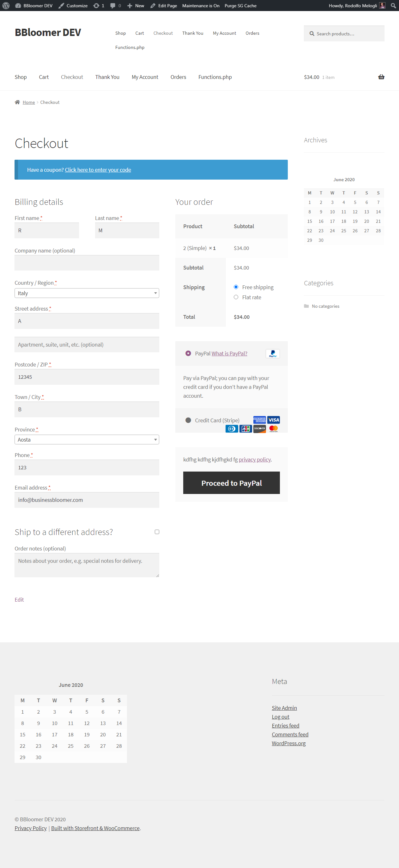The height and width of the screenshot is (868, 399).
Task: Open the comments bubble in admin bar
Action: [x=113, y=6]
